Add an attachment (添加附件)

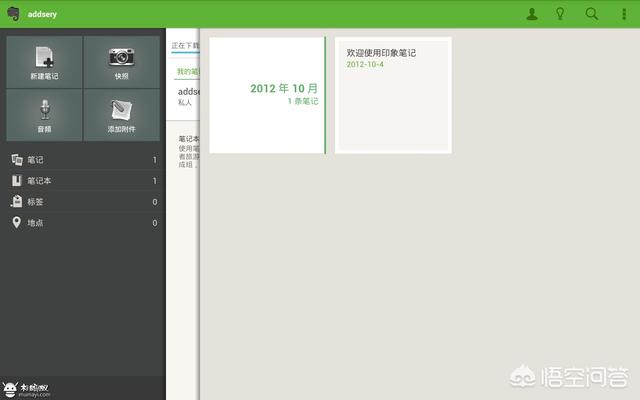[x=122, y=115]
